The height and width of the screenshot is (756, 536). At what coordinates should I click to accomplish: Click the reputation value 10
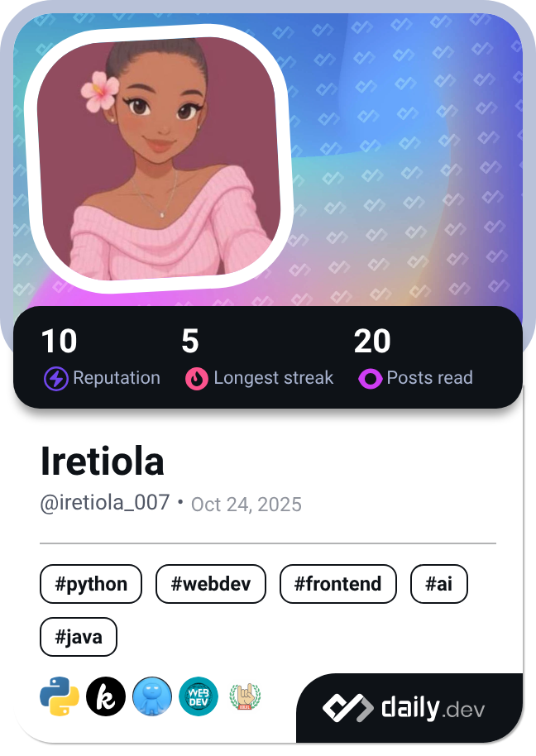pos(59,342)
